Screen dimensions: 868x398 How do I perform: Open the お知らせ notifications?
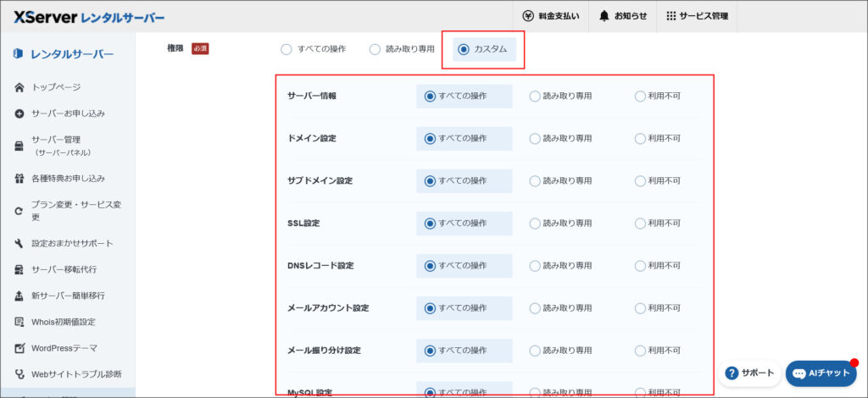[x=623, y=16]
